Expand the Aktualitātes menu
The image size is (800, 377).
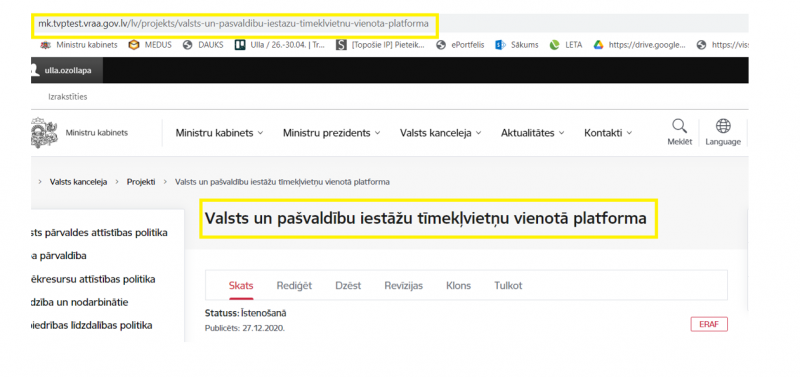[x=533, y=133]
